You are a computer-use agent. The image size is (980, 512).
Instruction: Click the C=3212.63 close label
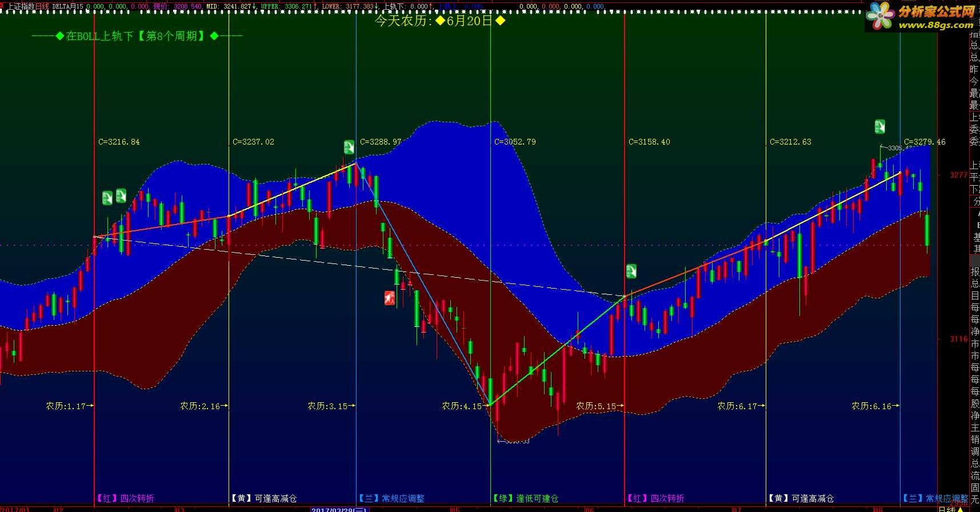point(790,142)
